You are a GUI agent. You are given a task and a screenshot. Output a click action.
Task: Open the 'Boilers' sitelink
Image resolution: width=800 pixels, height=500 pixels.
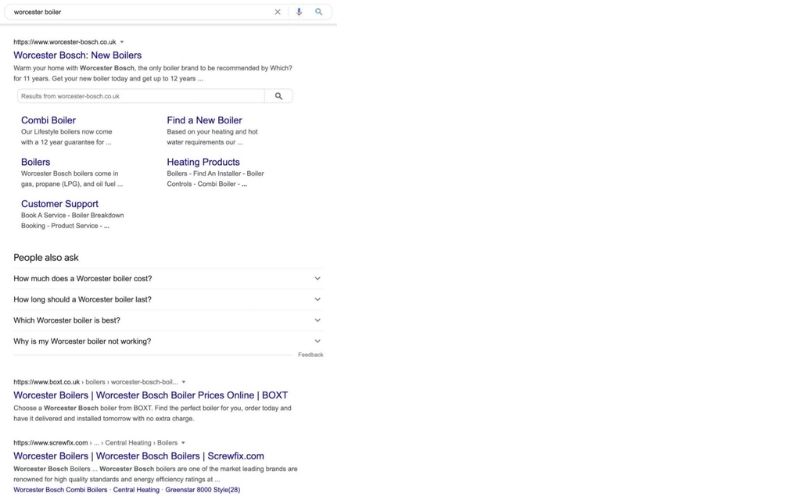click(36, 162)
